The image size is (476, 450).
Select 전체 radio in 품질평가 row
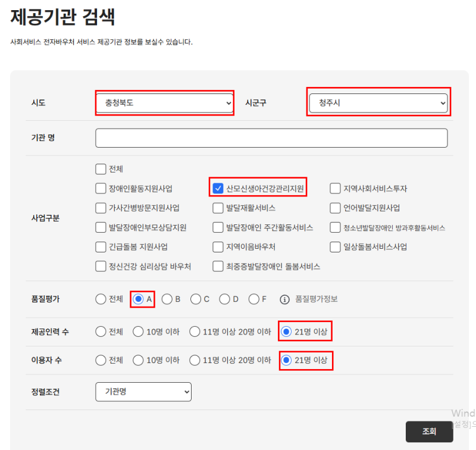click(x=101, y=299)
